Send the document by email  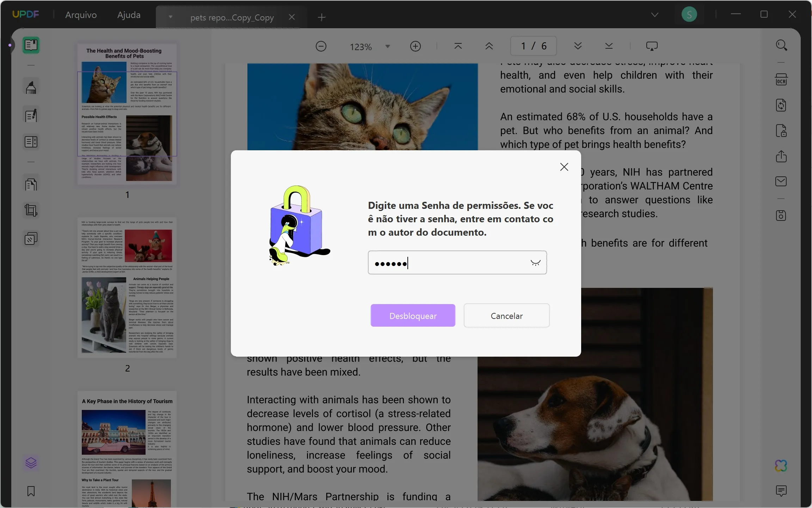781,181
